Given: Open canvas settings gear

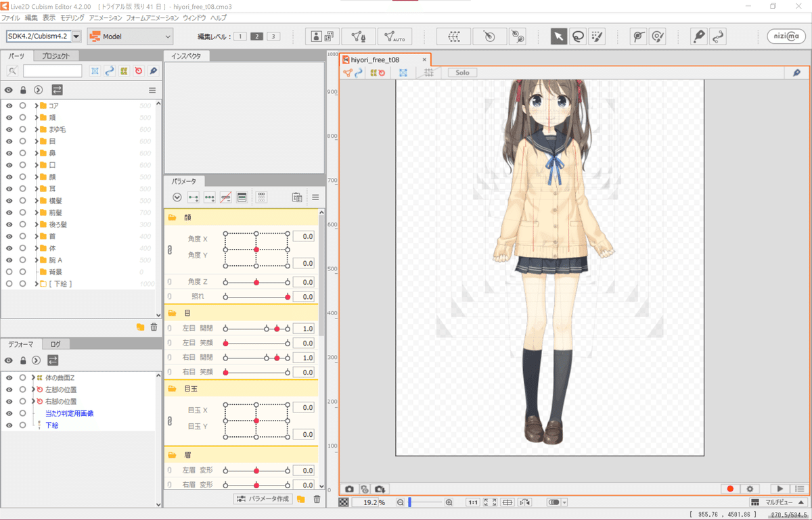Looking at the screenshot, I should coord(750,489).
